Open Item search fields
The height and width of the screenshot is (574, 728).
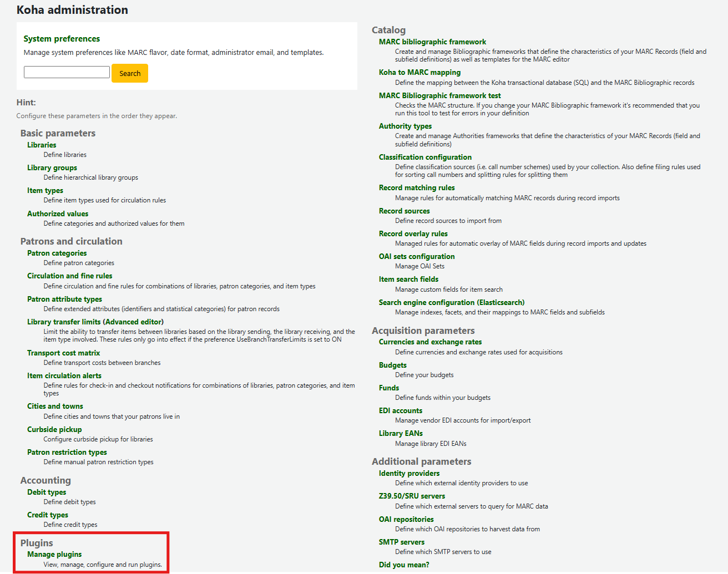[408, 280]
